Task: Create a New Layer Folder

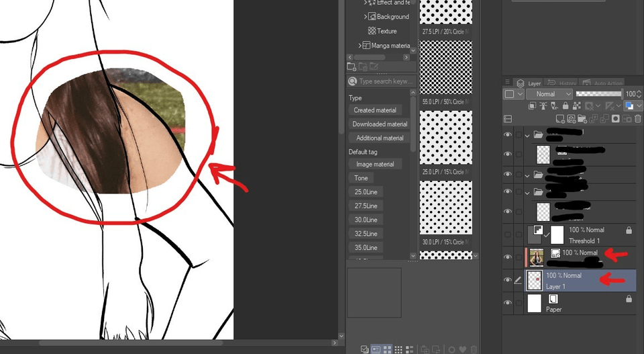Action: [x=582, y=119]
